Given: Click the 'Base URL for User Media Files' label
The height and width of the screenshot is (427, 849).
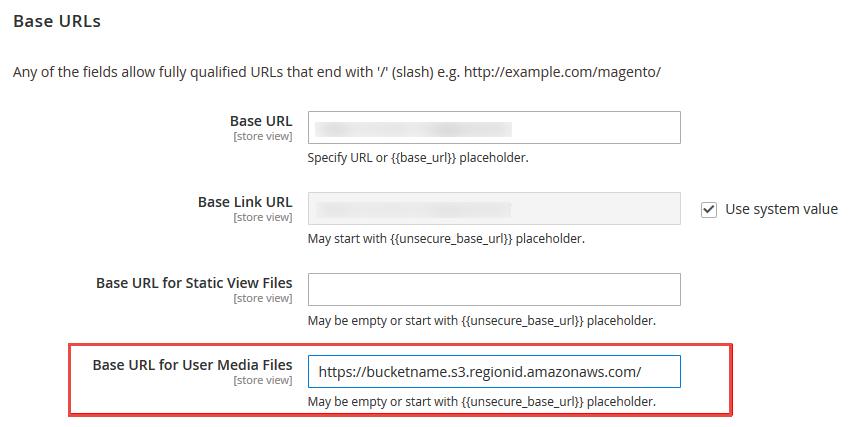Looking at the screenshot, I should (192, 365).
